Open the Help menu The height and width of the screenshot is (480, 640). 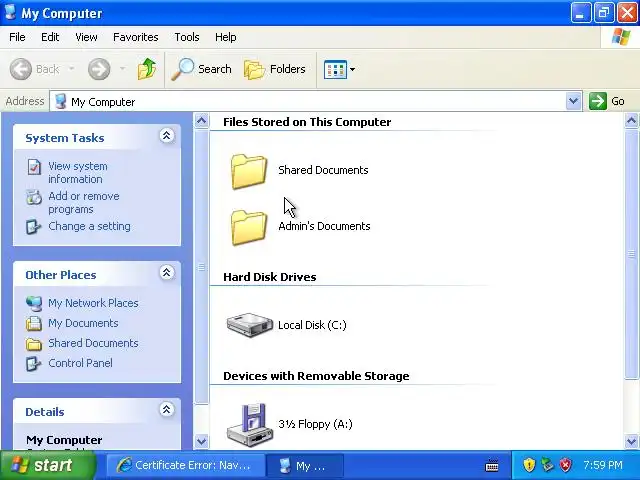(x=226, y=37)
